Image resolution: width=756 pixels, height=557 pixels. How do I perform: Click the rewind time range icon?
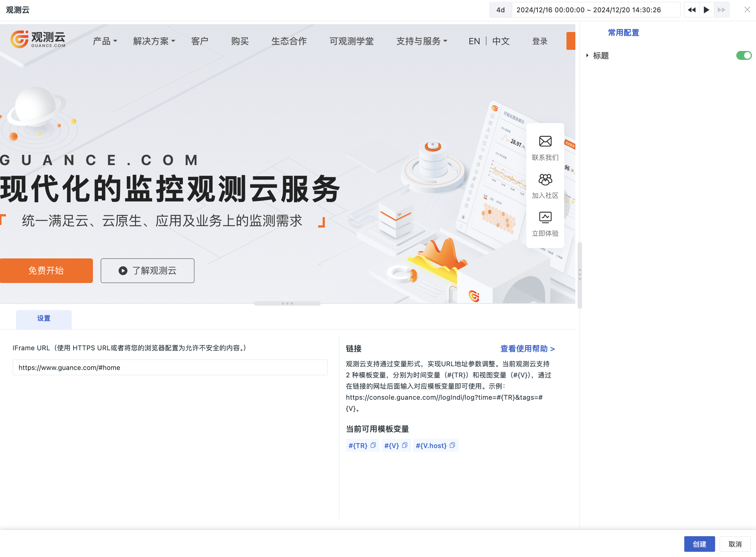point(691,10)
